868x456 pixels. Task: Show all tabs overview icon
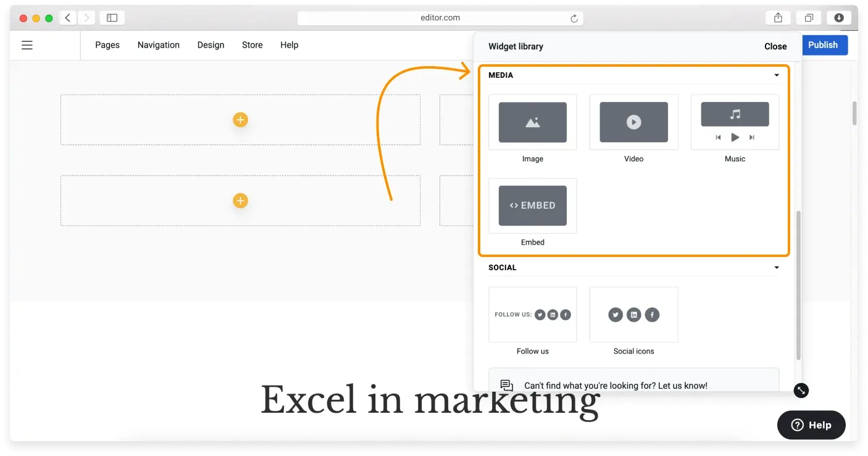809,18
